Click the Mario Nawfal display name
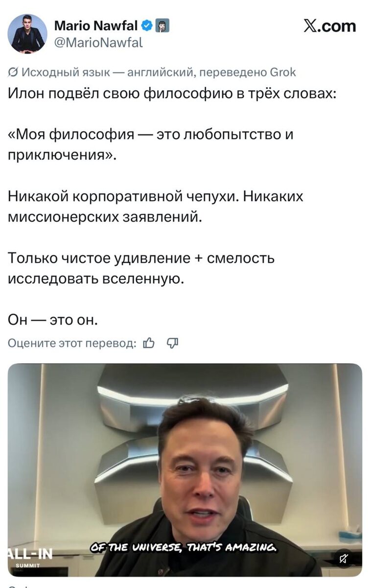This screenshot has height=588, width=370. 95,26
